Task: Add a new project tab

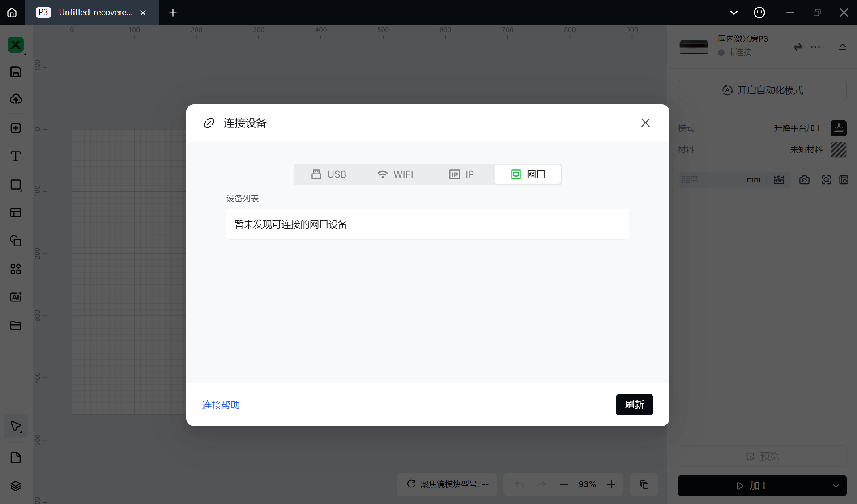Action: click(x=173, y=13)
